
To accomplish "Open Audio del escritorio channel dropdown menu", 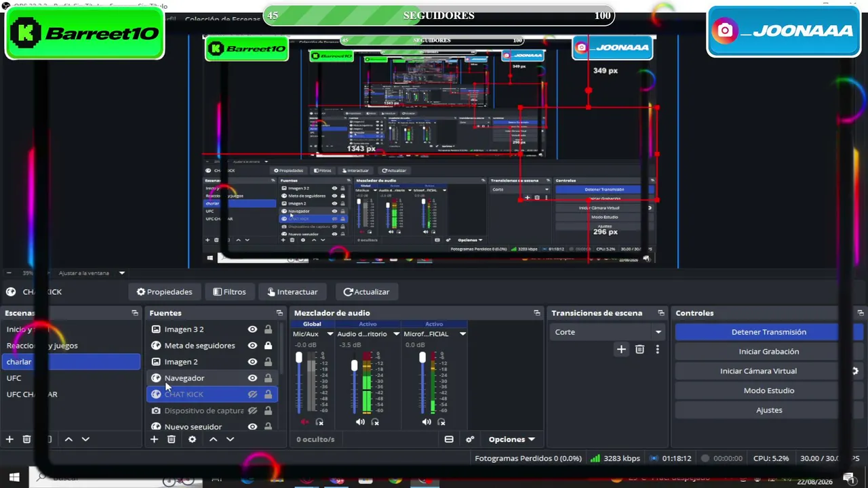I will pyautogui.click(x=396, y=334).
